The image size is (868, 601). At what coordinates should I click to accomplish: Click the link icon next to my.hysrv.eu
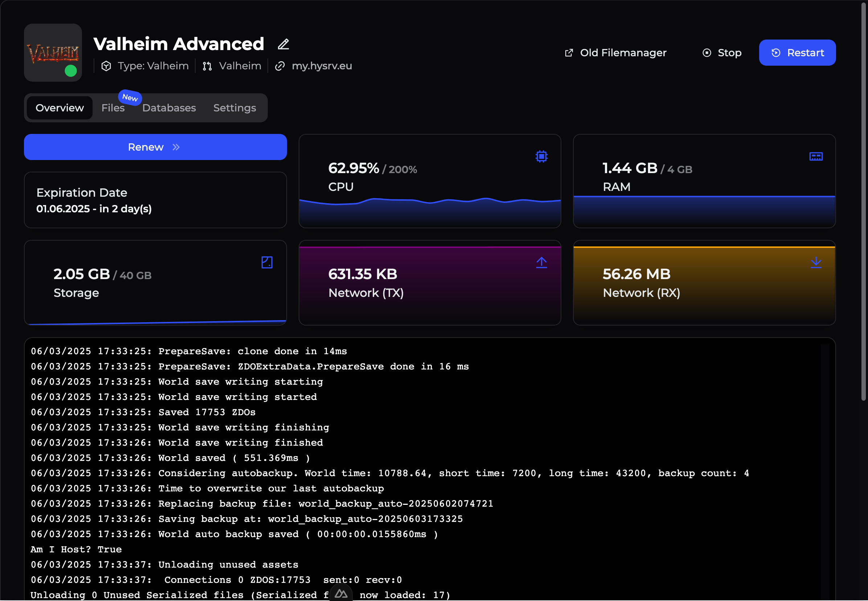(280, 66)
